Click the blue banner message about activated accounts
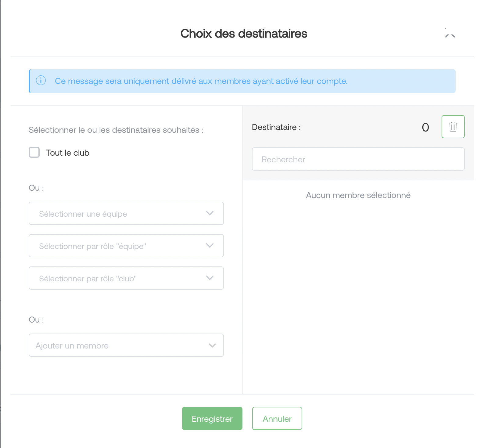The width and height of the screenshot is (480, 448). click(201, 81)
